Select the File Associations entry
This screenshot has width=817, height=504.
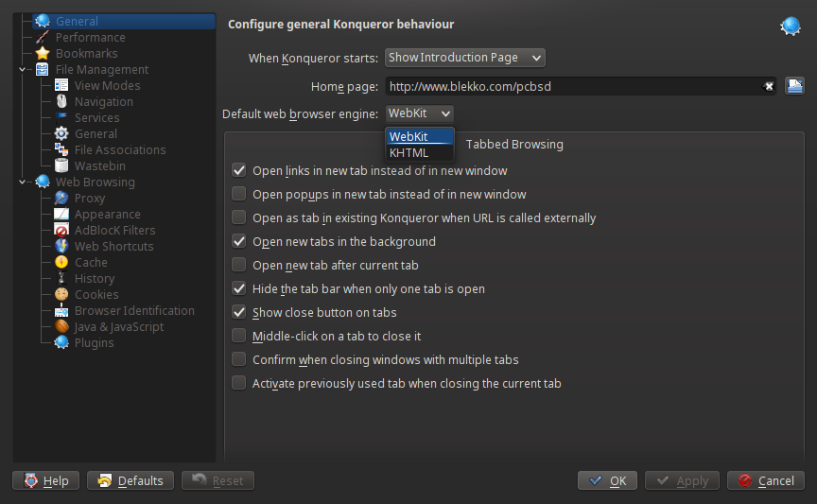(x=120, y=150)
